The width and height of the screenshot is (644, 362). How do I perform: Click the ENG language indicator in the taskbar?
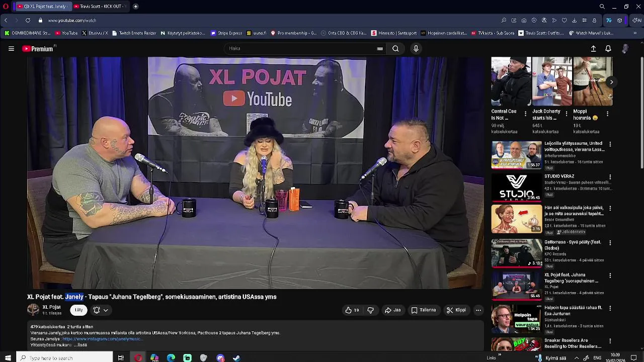597,358
